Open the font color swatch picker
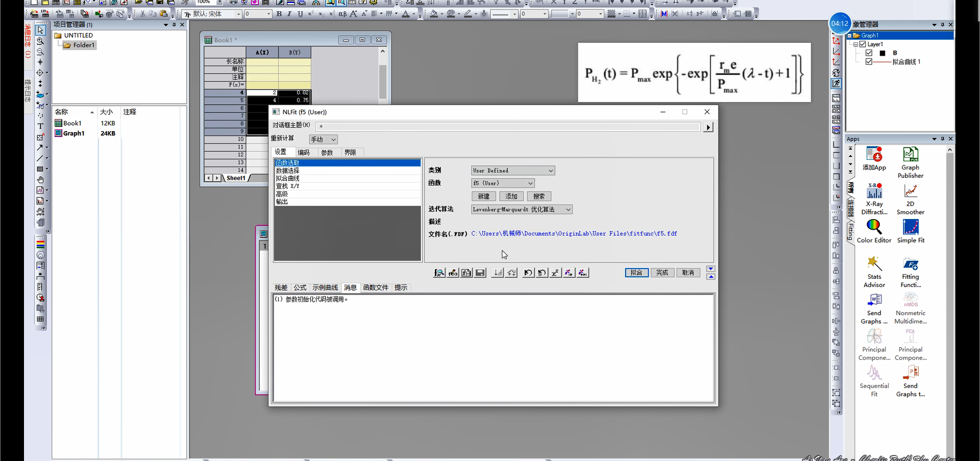The height and width of the screenshot is (461, 980). pos(412,14)
